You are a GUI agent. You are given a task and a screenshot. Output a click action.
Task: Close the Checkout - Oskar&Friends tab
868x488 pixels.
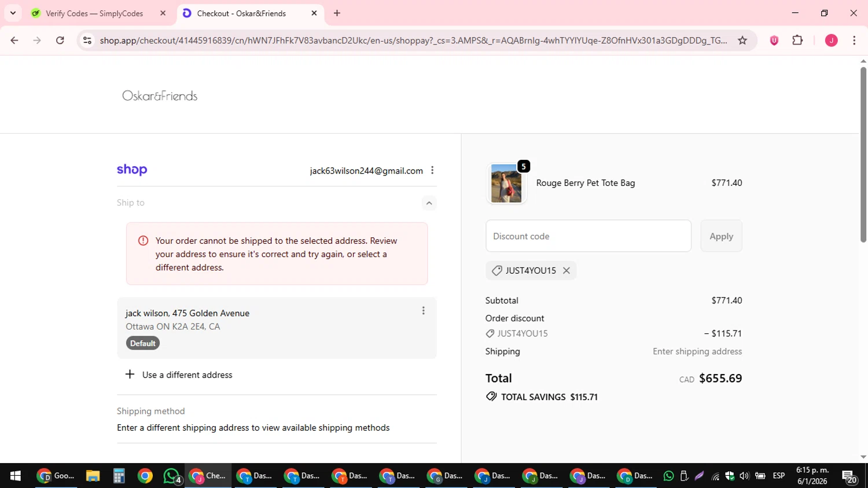314,13
